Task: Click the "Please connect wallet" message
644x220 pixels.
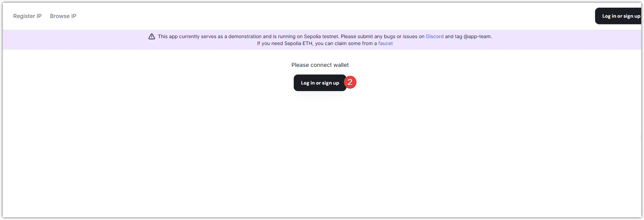Action: pyautogui.click(x=320, y=65)
